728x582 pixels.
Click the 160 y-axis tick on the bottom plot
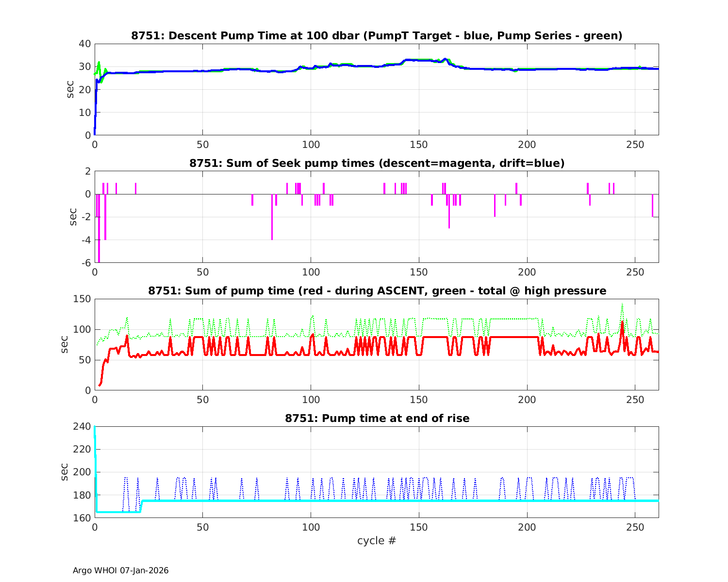[82, 518]
